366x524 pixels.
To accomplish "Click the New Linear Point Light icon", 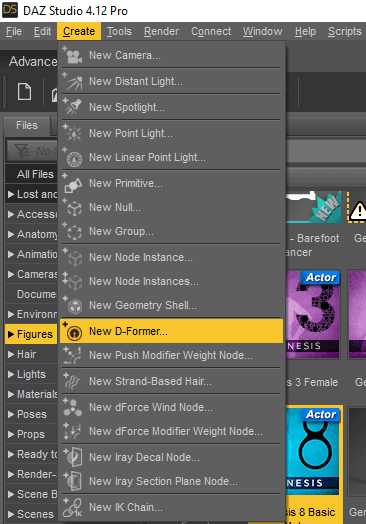I will point(74,158).
